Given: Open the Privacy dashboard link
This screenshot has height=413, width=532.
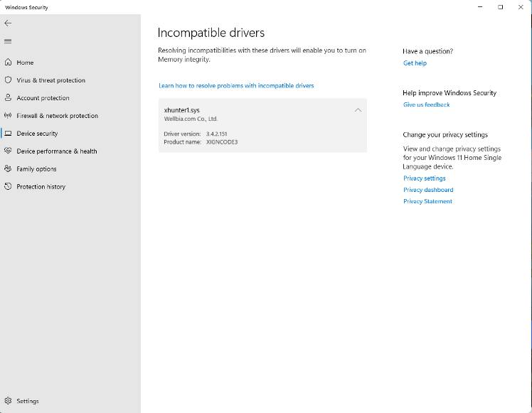Looking at the screenshot, I should tap(427, 190).
